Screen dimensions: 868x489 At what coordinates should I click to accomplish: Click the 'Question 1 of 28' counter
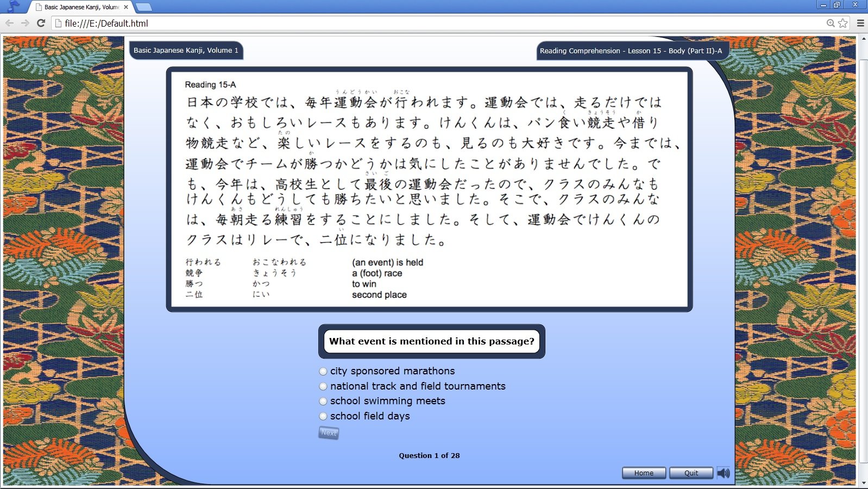click(x=429, y=455)
